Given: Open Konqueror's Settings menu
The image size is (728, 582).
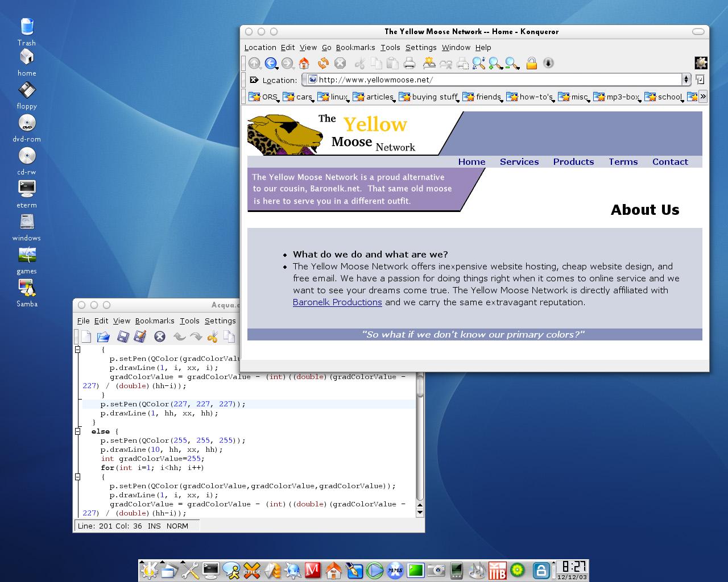Looking at the screenshot, I should click(421, 48).
